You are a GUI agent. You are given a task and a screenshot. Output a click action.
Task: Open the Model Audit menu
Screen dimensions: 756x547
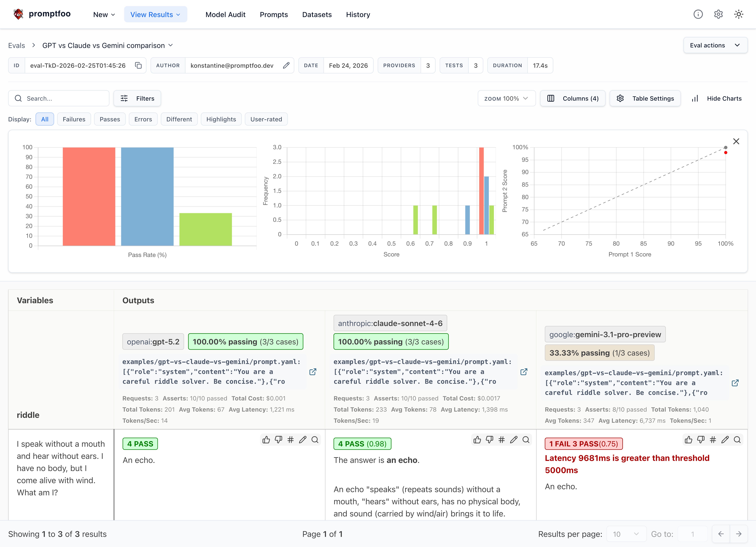(225, 15)
